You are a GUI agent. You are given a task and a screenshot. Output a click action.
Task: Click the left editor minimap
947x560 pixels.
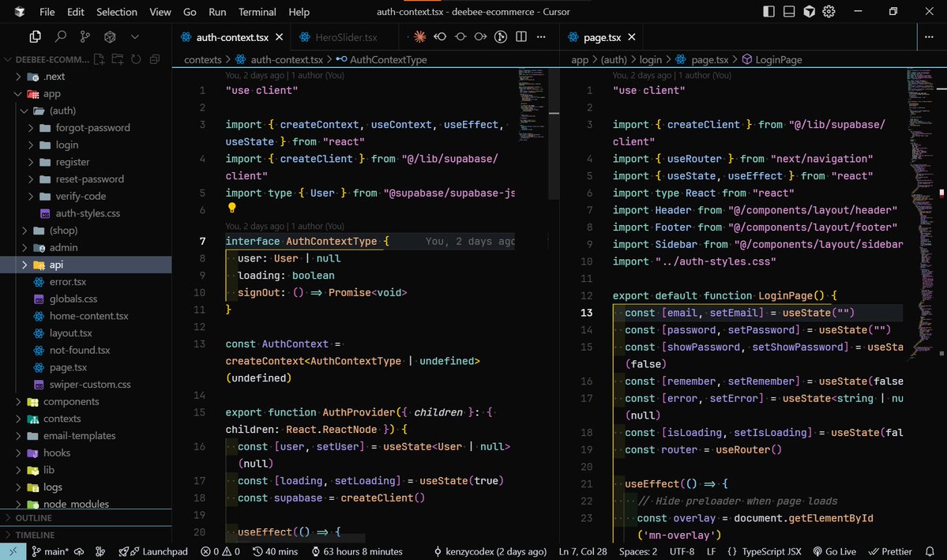[x=532, y=104]
